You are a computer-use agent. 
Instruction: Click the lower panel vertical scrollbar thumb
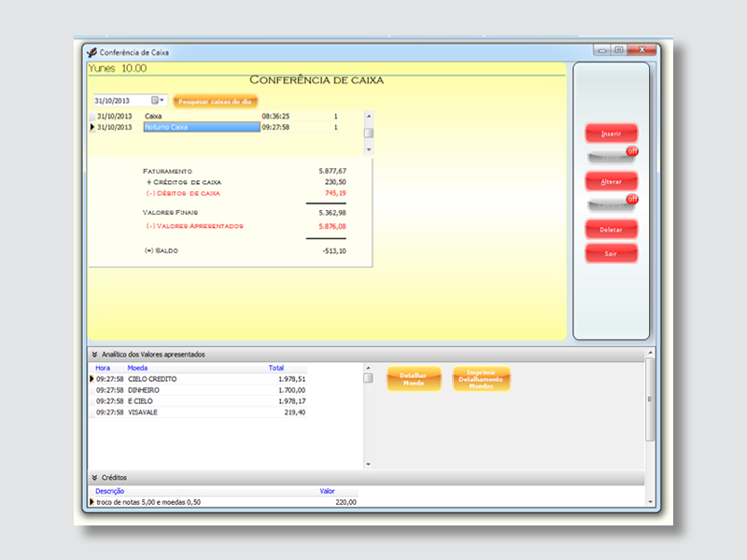point(650,399)
